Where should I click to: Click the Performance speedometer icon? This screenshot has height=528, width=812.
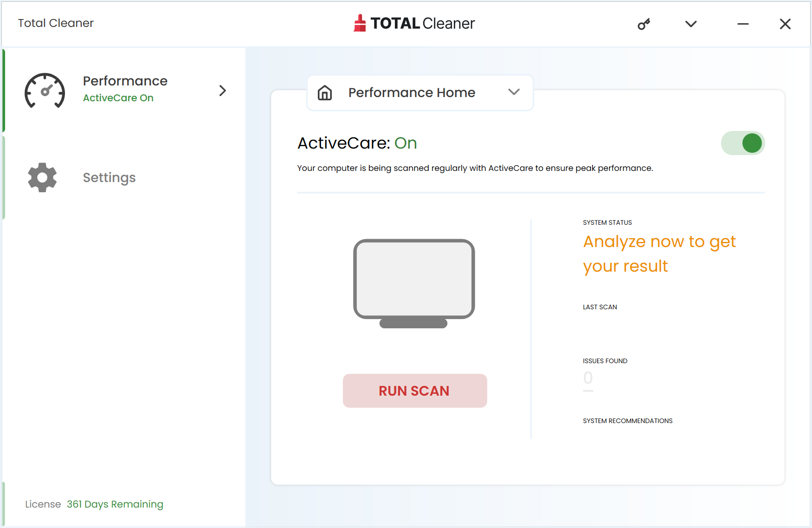(x=45, y=91)
